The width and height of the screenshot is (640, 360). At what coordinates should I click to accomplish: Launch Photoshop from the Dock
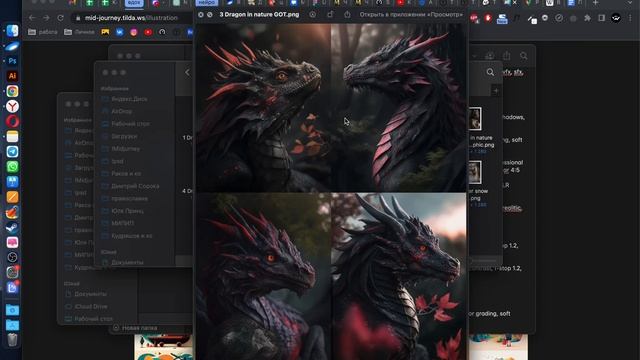[x=12, y=61]
